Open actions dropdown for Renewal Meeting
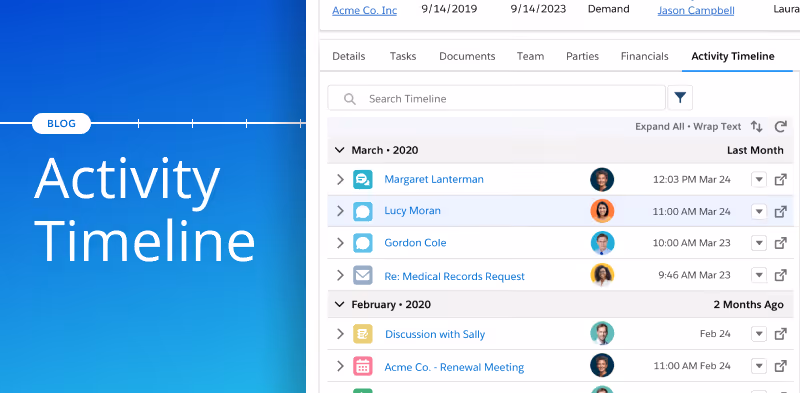The width and height of the screenshot is (800, 393). pyautogui.click(x=759, y=366)
